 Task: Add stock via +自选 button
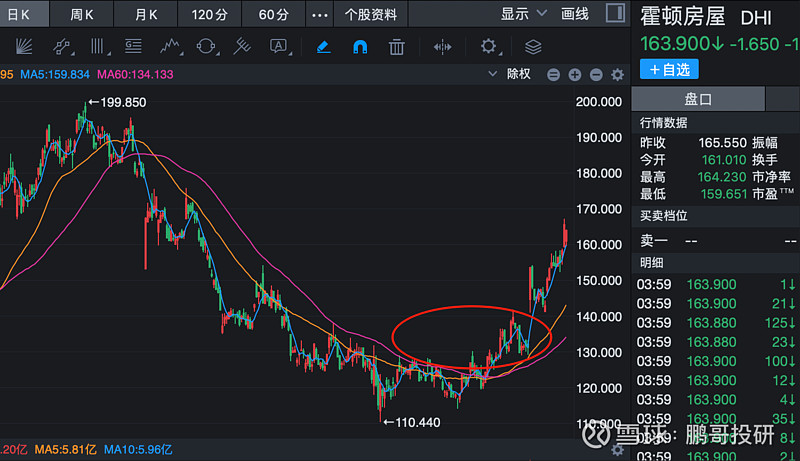(669, 69)
